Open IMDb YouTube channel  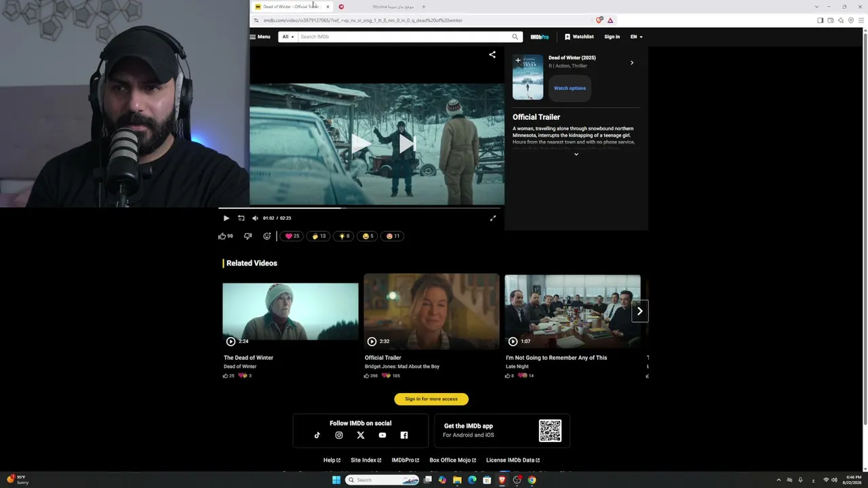coord(382,435)
